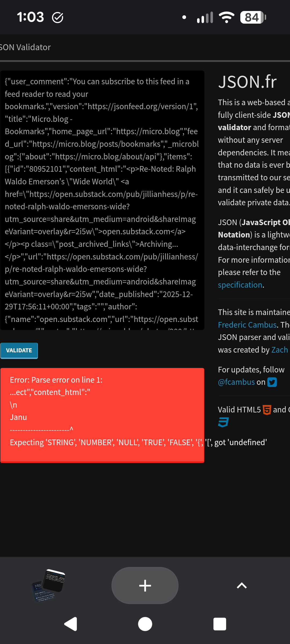Open recent apps with the square button
This screenshot has width=290, height=644.
tap(220, 624)
